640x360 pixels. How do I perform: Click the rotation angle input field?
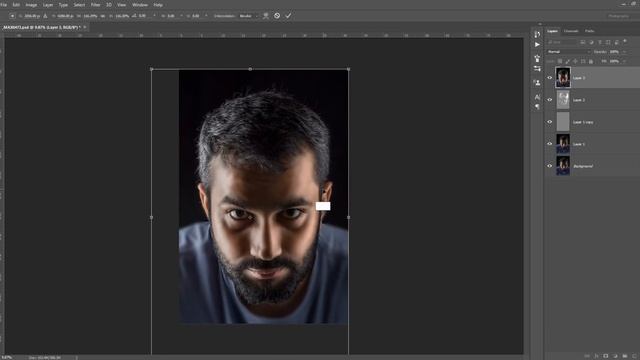coord(144,16)
